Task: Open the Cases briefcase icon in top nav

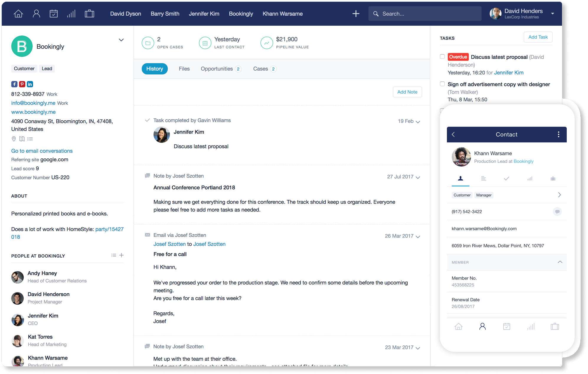Action: click(x=89, y=14)
